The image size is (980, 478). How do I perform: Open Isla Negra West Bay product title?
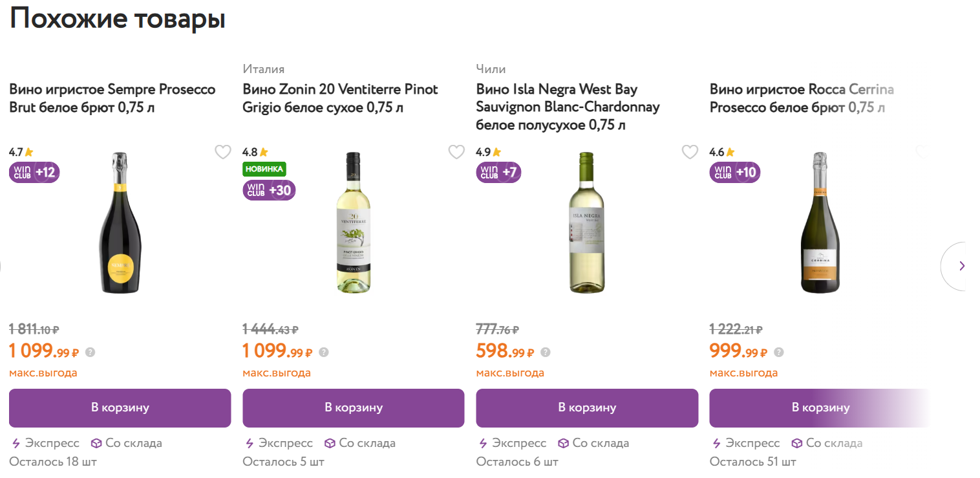click(568, 107)
